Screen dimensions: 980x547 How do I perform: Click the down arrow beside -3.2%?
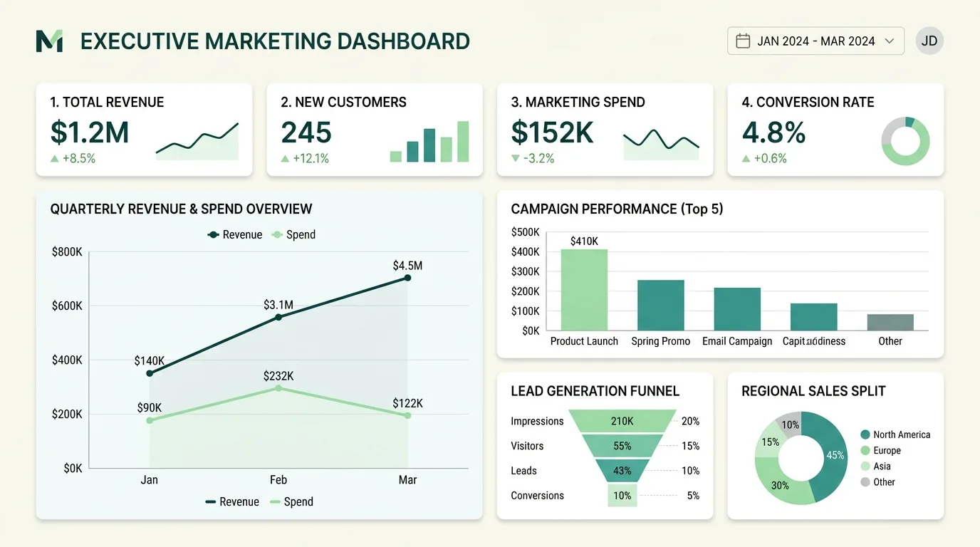point(516,159)
